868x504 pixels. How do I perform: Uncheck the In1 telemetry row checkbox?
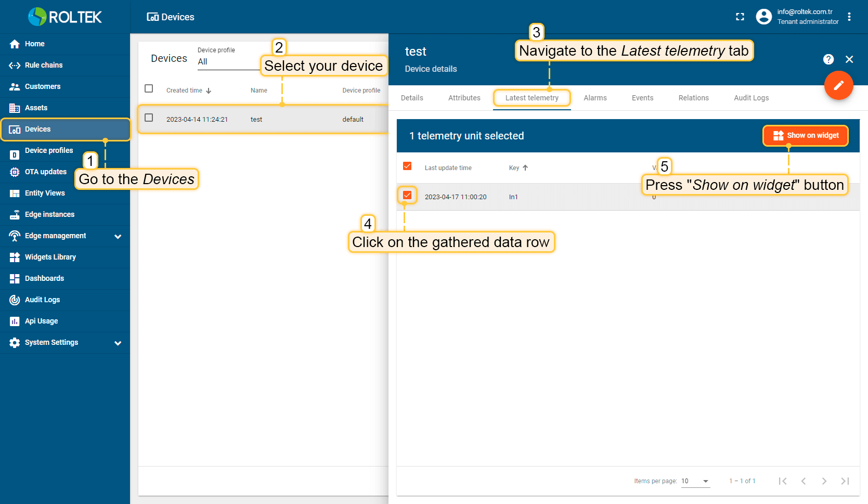(x=407, y=196)
